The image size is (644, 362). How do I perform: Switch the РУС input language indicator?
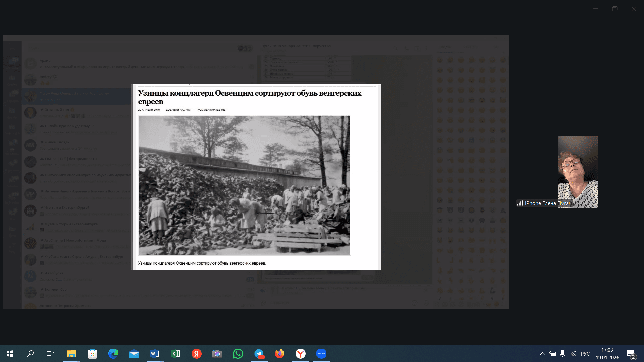(585, 354)
